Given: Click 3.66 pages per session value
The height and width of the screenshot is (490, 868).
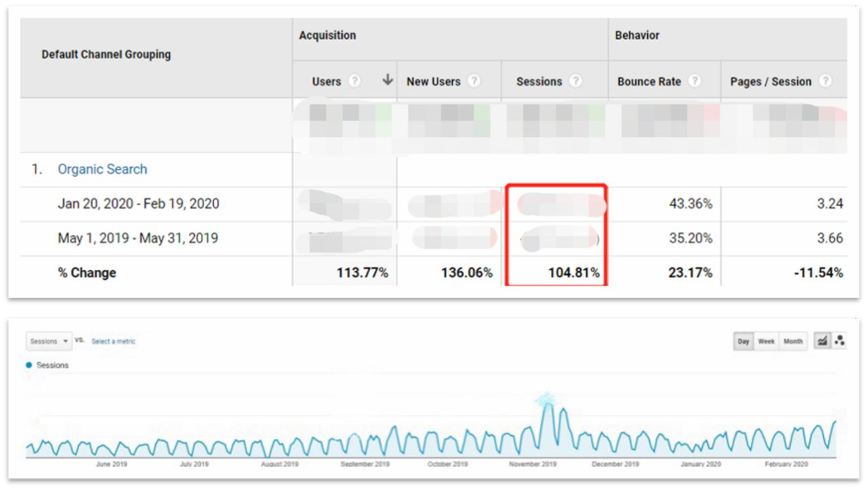Looking at the screenshot, I should pos(830,238).
